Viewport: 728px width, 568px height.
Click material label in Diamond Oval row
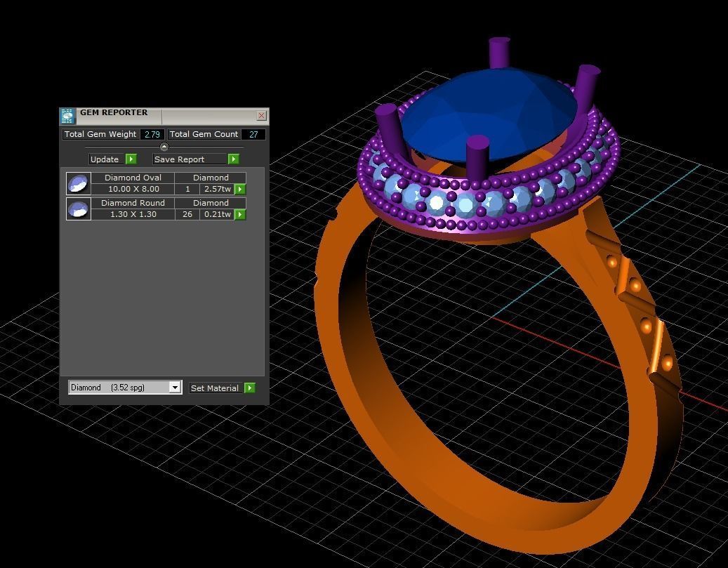point(211,178)
